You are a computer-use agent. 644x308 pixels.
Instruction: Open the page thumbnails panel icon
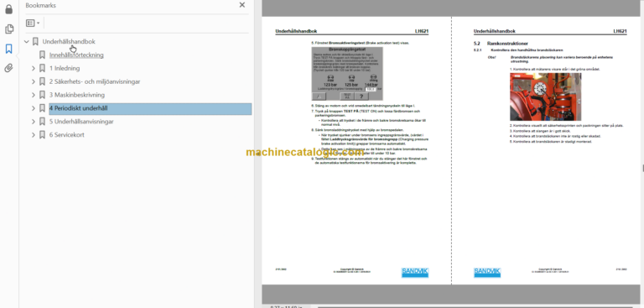click(8, 29)
